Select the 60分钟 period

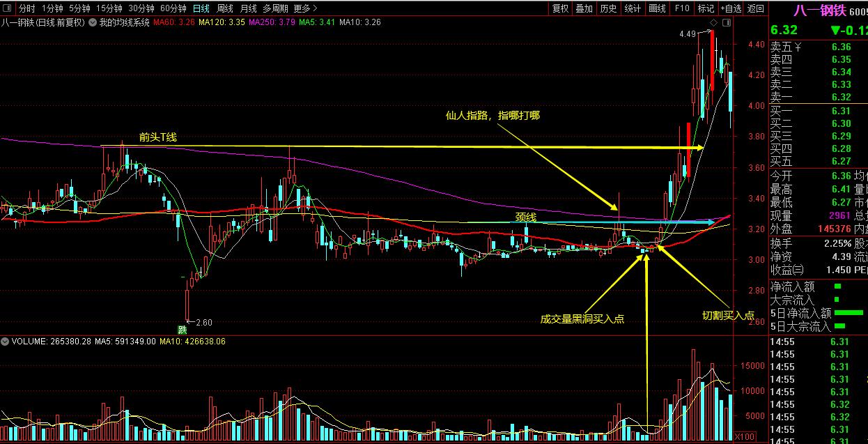point(173,8)
